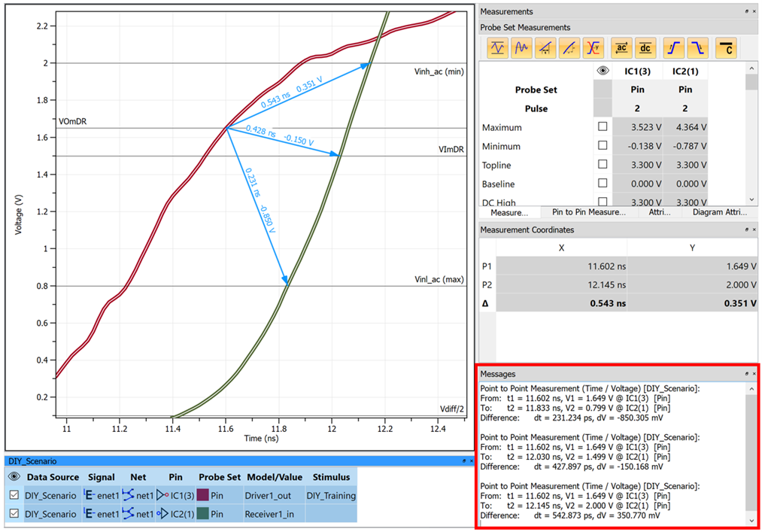
Task: Enable the Topline measurement checkbox
Action: click(x=603, y=164)
